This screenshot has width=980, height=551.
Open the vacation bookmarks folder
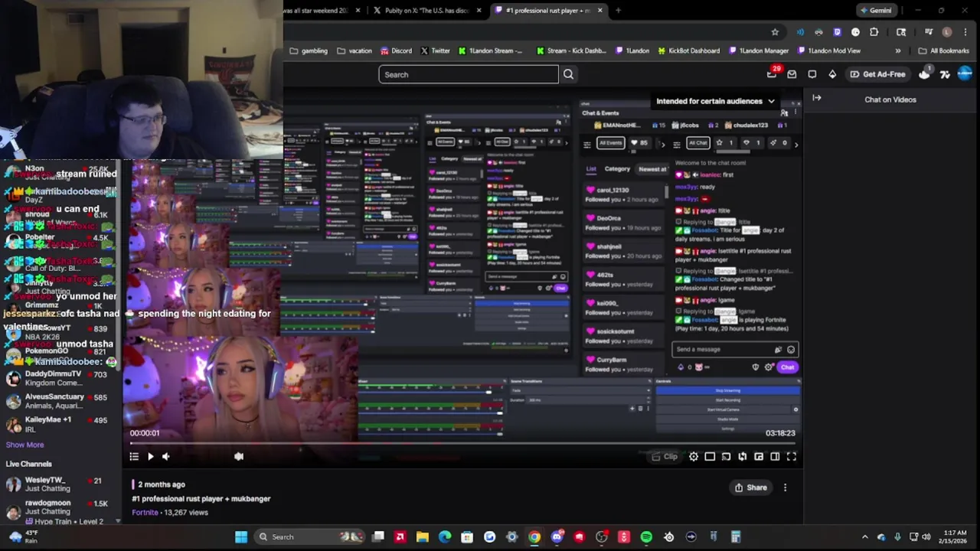click(x=354, y=51)
